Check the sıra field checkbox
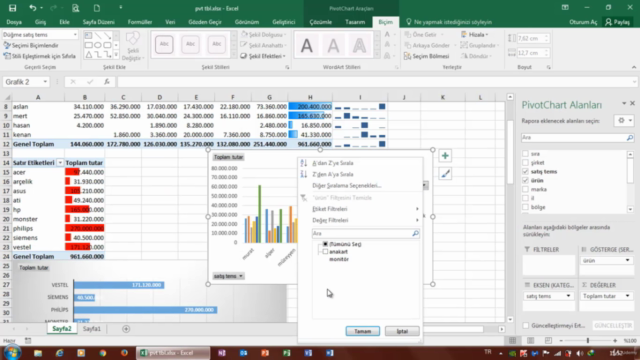 pos(525,154)
